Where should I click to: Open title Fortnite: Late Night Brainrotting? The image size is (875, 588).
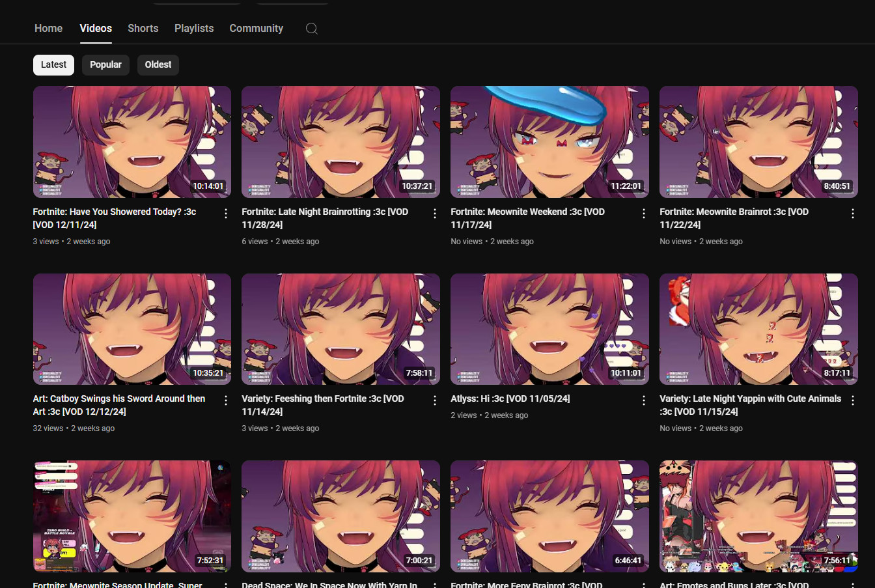(x=325, y=218)
